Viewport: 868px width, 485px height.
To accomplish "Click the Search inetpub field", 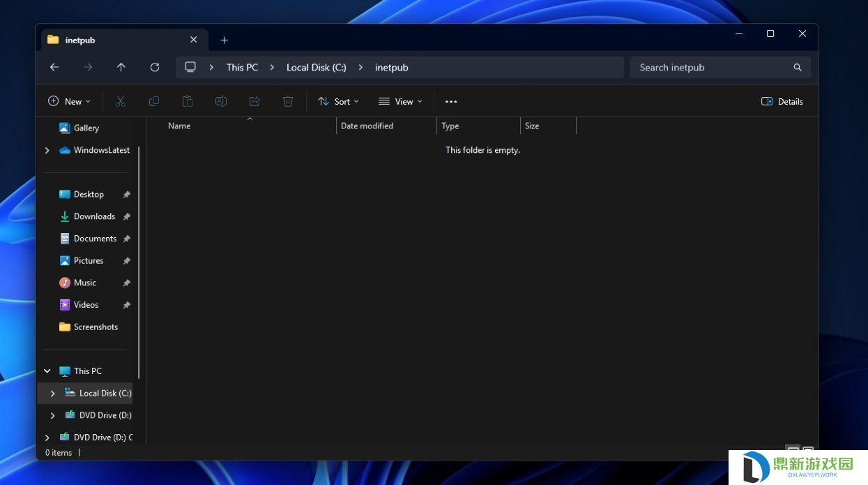I will tap(720, 68).
